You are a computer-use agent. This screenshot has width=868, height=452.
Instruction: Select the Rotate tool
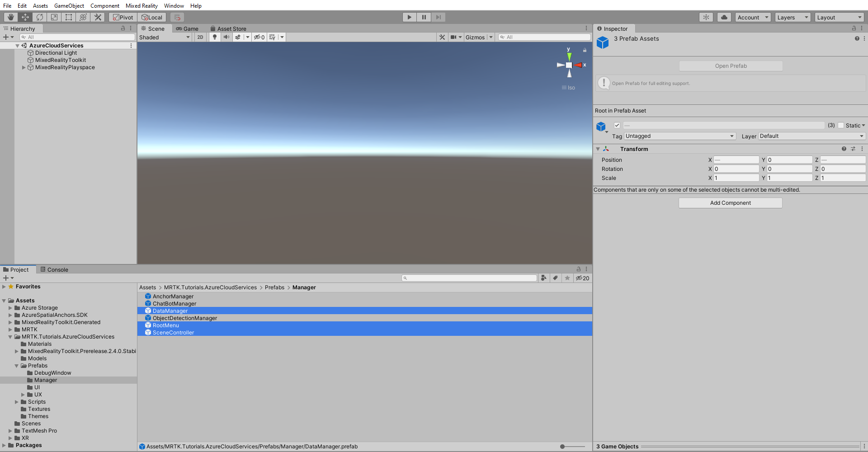pyautogui.click(x=40, y=17)
